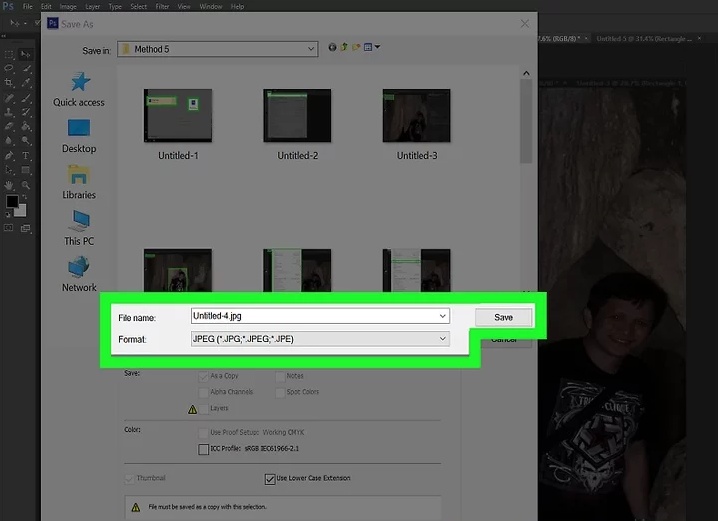Click the Change Screen Mode icon
718x521 pixels.
[26, 228]
